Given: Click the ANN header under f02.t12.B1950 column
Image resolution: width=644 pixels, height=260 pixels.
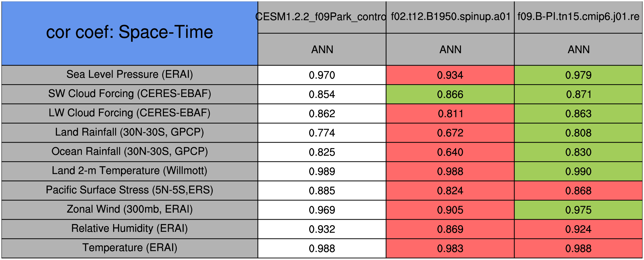Looking at the screenshot, I should [450, 49].
